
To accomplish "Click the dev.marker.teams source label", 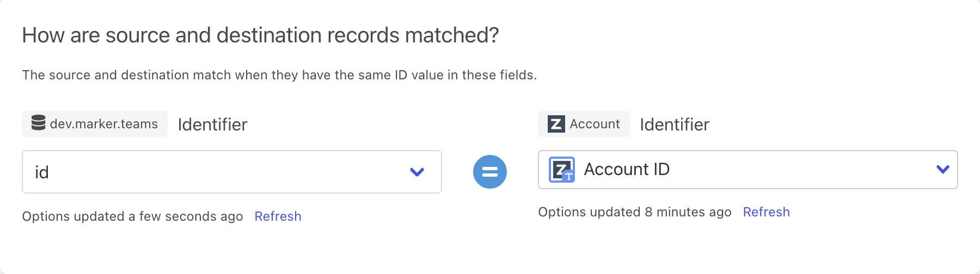I will 103,124.
